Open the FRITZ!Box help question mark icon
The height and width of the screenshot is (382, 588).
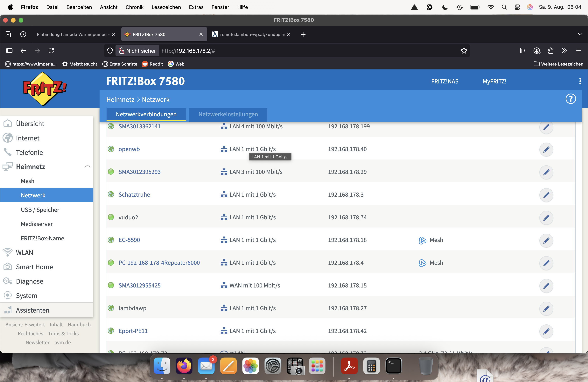[570, 99]
